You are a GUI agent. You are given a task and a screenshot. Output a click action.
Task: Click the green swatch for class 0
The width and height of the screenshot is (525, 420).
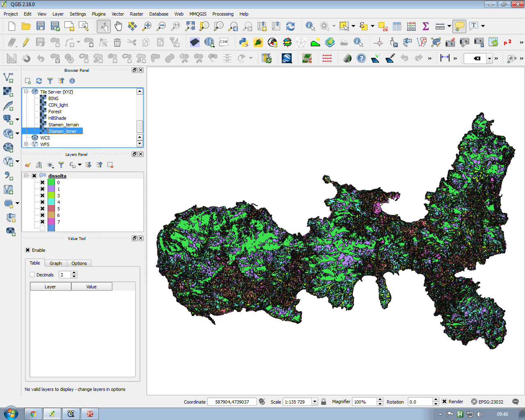[51, 183]
